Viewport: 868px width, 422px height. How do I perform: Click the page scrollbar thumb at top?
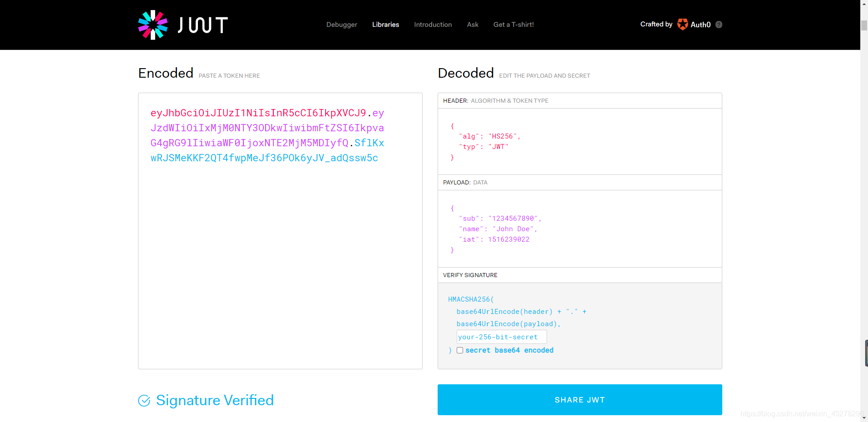tap(864, 25)
